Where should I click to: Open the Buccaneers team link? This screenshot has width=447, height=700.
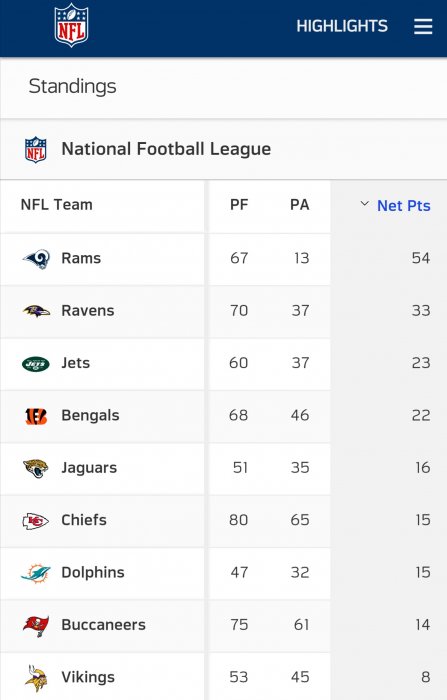tap(104, 625)
